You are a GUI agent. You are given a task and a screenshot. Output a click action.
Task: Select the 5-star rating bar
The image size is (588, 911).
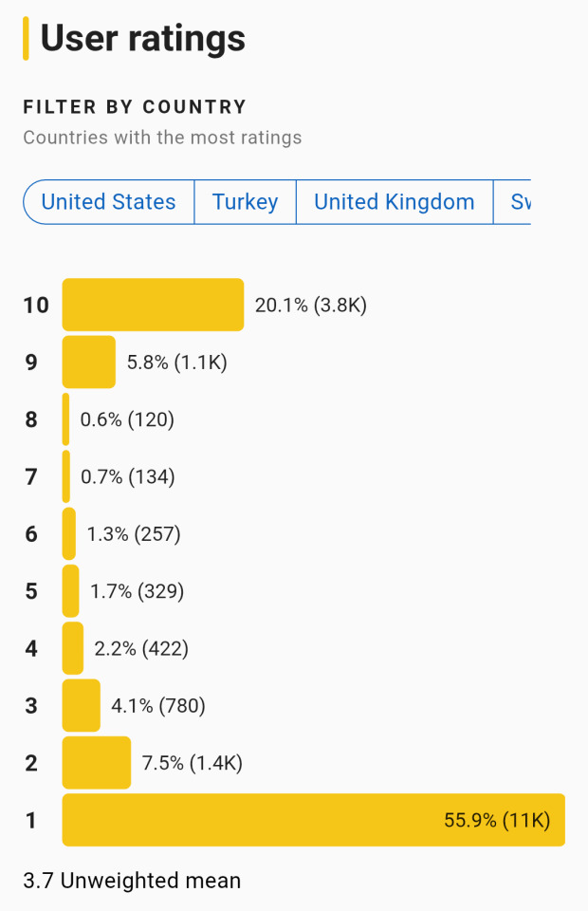point(70,591)
